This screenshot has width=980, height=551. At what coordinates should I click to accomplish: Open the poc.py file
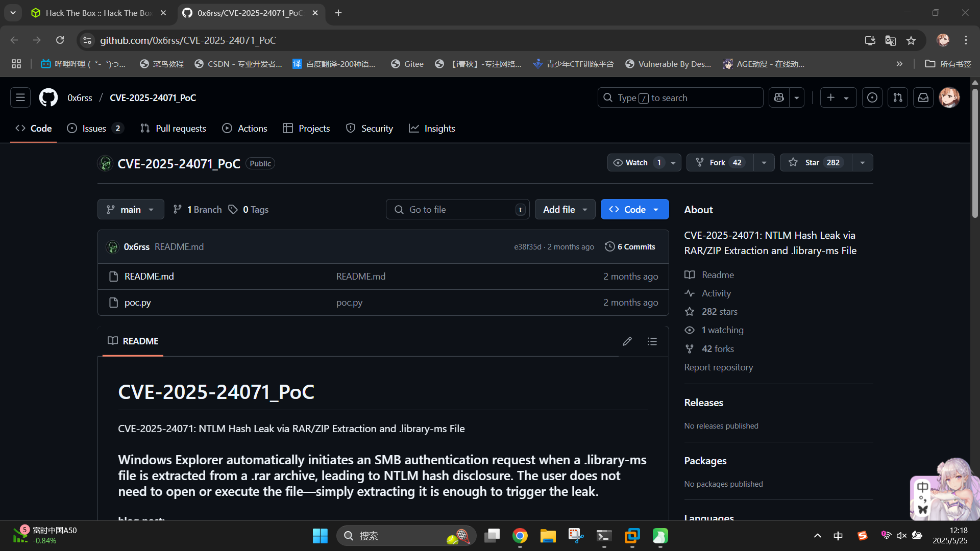137,303
